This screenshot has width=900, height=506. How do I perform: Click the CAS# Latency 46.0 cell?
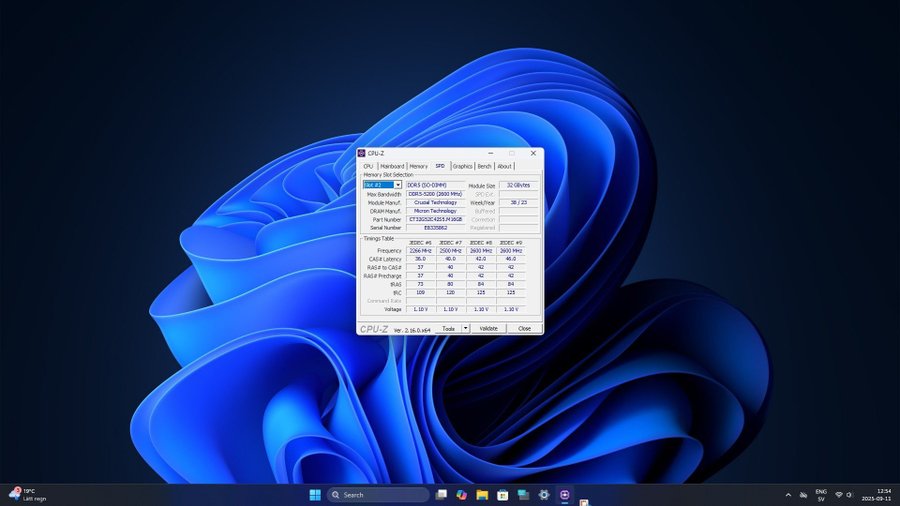click(511, 259)
